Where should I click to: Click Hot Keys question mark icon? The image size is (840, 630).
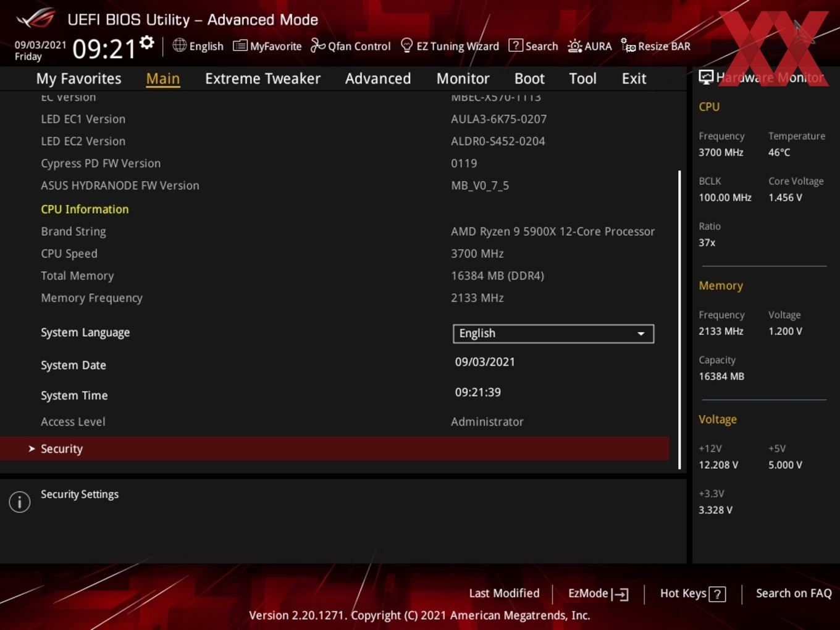(717, 594)
